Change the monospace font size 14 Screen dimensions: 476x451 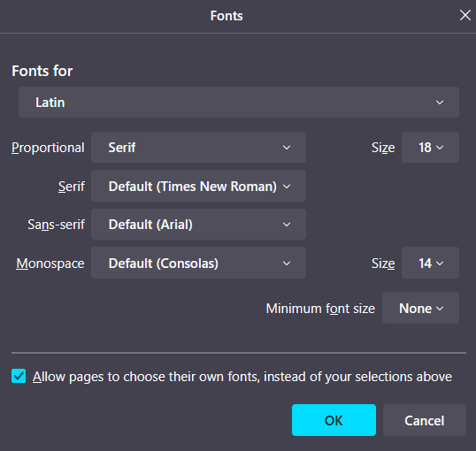(430, 263)
